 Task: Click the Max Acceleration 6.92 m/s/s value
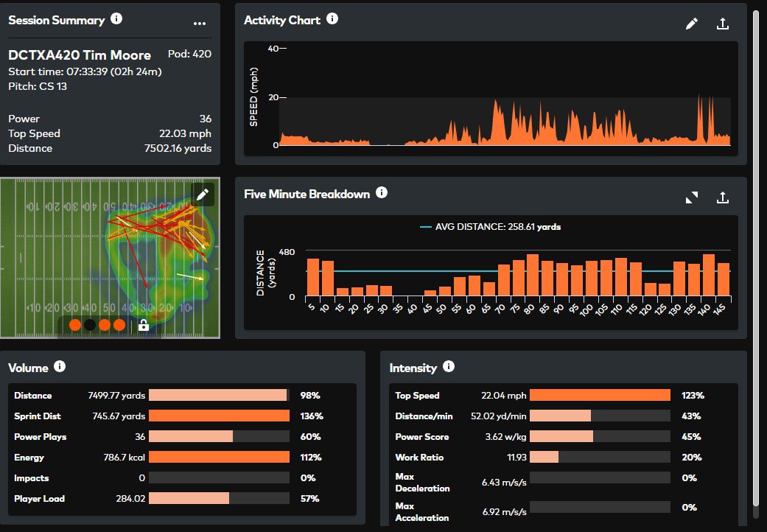(504, 511)
